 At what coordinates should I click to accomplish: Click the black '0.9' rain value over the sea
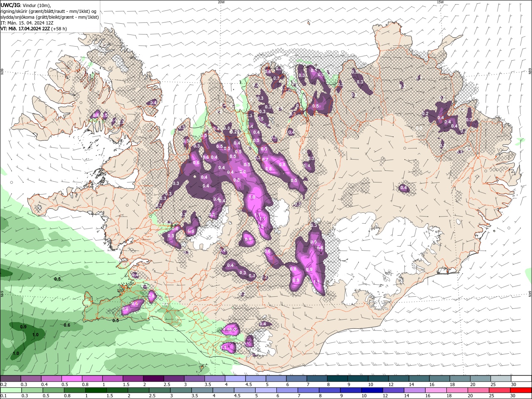click(23, 327)
